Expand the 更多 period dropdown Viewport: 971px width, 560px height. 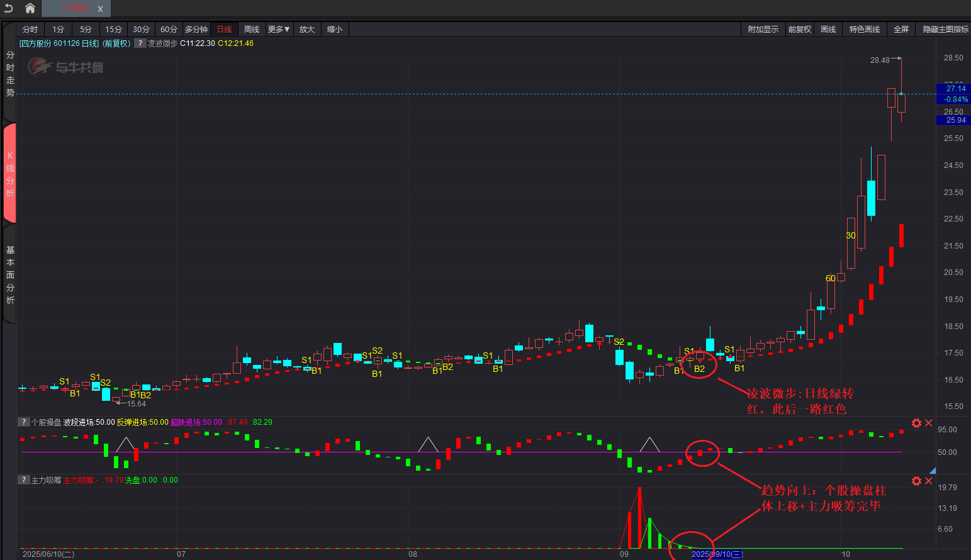(279, 30)
